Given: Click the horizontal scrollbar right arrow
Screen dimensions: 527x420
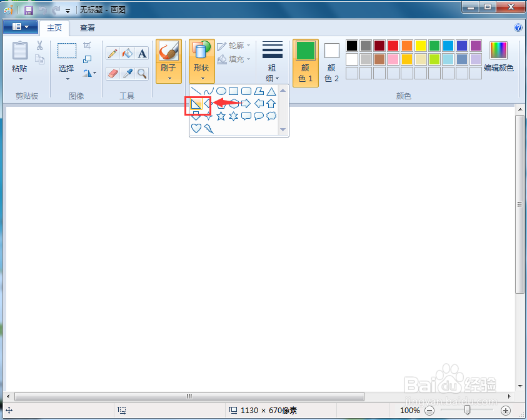Looking at the screenshot, I should [509, 396].
